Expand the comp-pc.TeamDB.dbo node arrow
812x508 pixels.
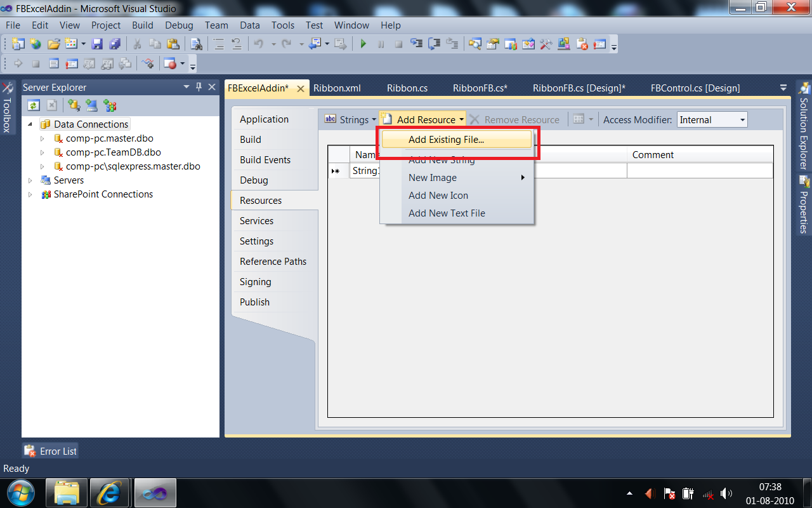[43, 152]
